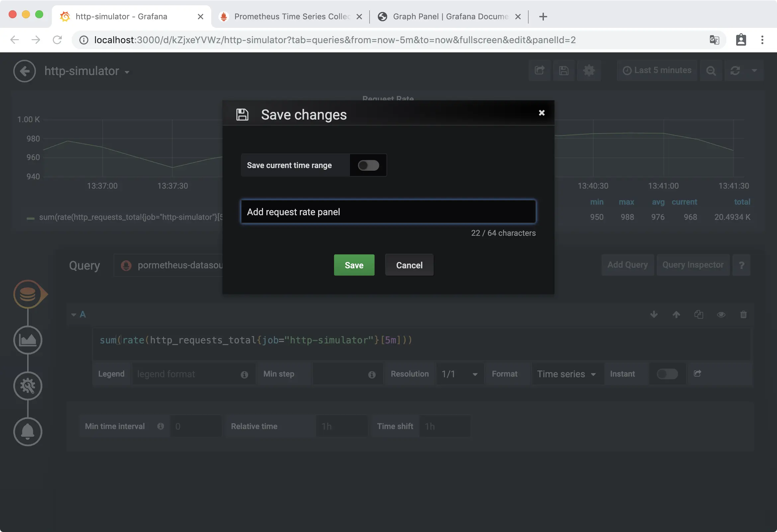
Task: Open the Alert tab bell icon
Action: pos(28,432)
